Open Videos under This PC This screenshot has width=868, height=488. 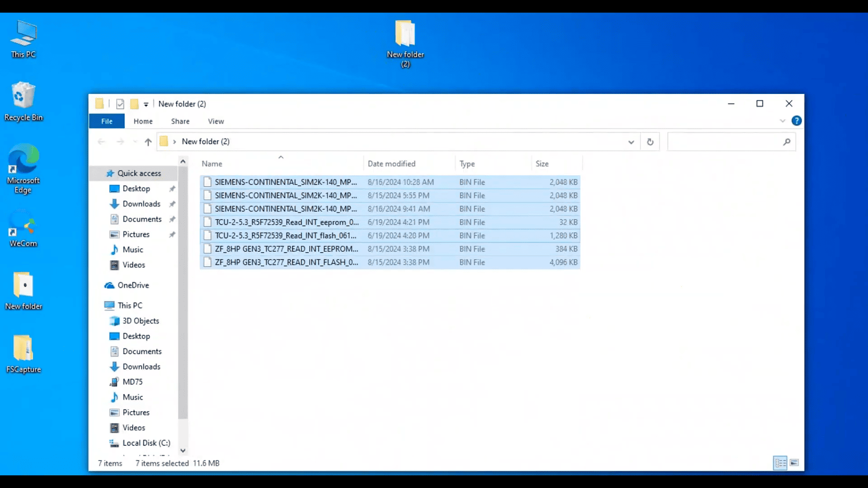[133, 427]
